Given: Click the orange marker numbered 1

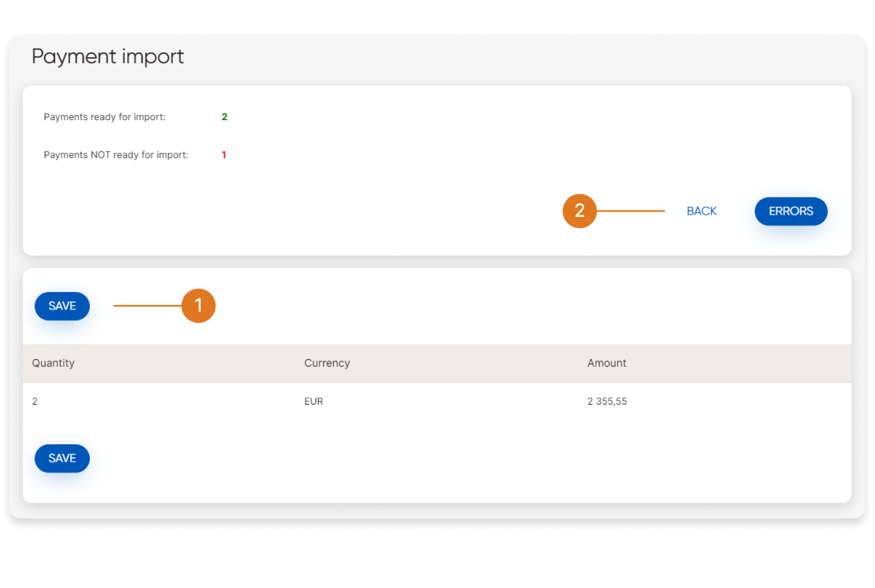Looking at the screenshot, I should pyautogui.click(x=199, y=306).
